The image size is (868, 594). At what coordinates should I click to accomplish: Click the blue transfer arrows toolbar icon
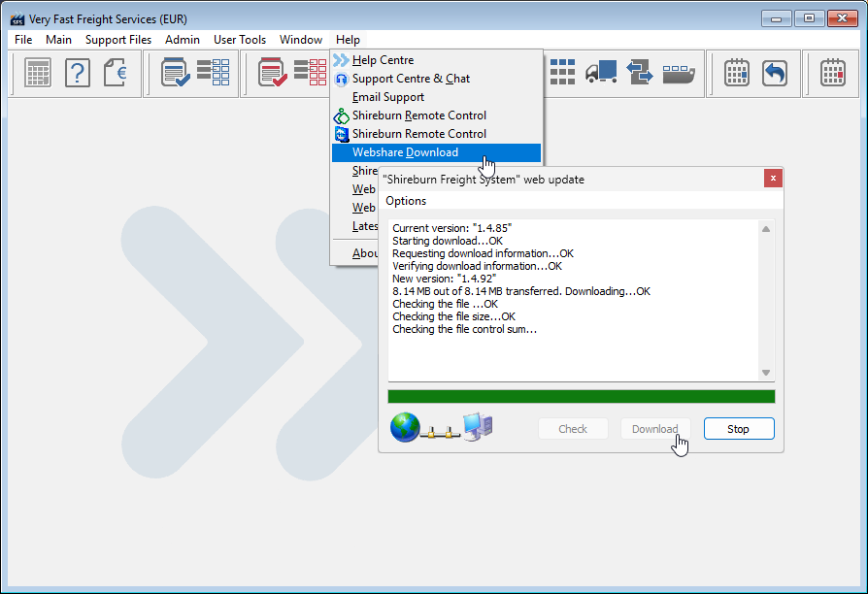pos(640,73)
